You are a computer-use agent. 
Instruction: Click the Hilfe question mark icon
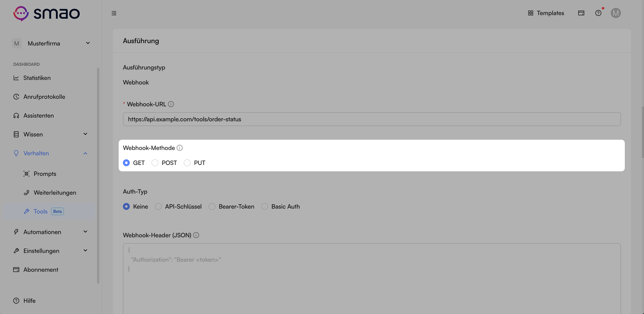coord(16,301)
